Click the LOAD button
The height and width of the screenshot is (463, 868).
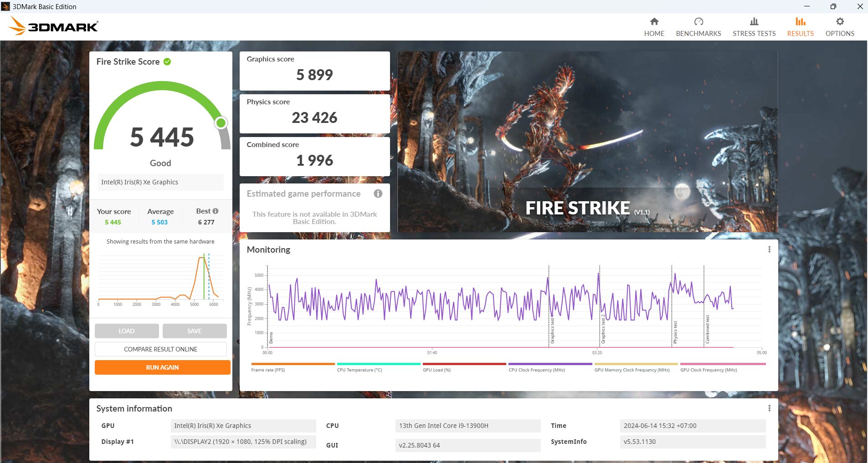pos(127,331)
